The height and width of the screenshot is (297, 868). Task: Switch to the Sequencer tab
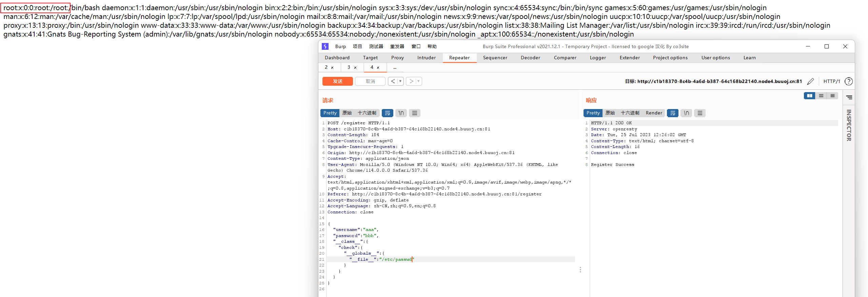coord(495,58)
